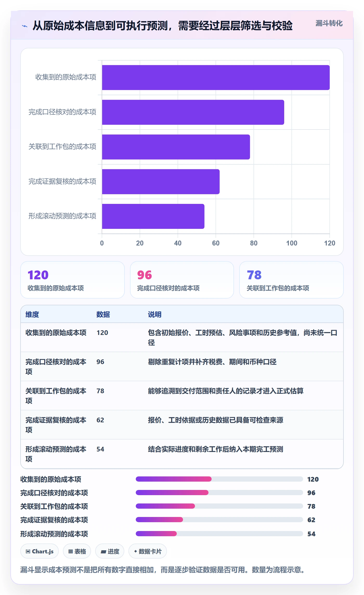Click the lightning icon beside the title
Viewport: 364px width, 595px height.
(x=25, y=26)
